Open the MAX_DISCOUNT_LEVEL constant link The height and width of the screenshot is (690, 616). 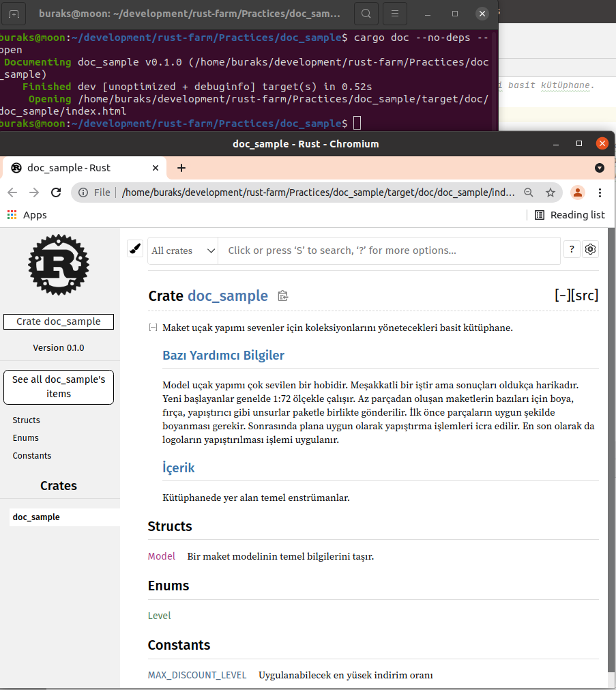coord(197,675)
